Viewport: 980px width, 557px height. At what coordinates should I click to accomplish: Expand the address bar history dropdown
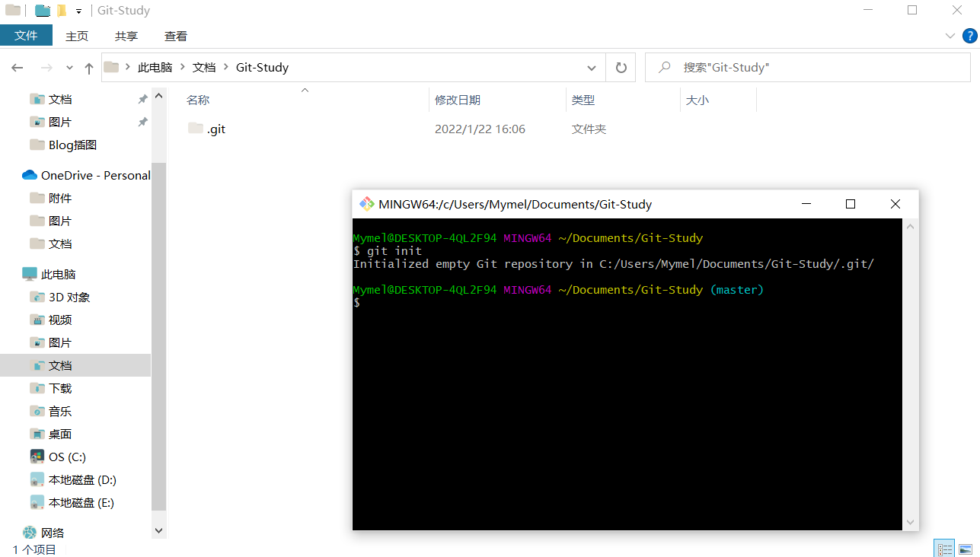(592, 67)
